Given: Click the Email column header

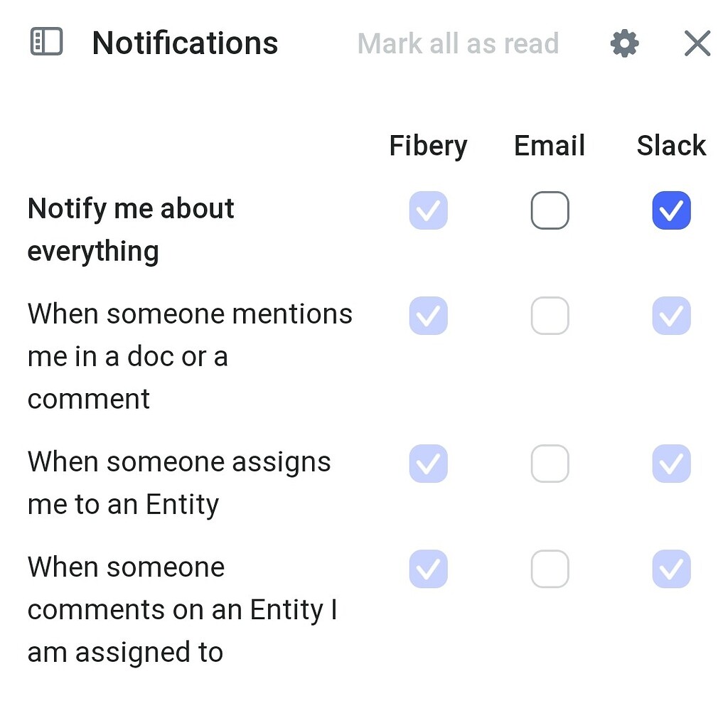Looking at the screenshot, I should tap(549, 145).
